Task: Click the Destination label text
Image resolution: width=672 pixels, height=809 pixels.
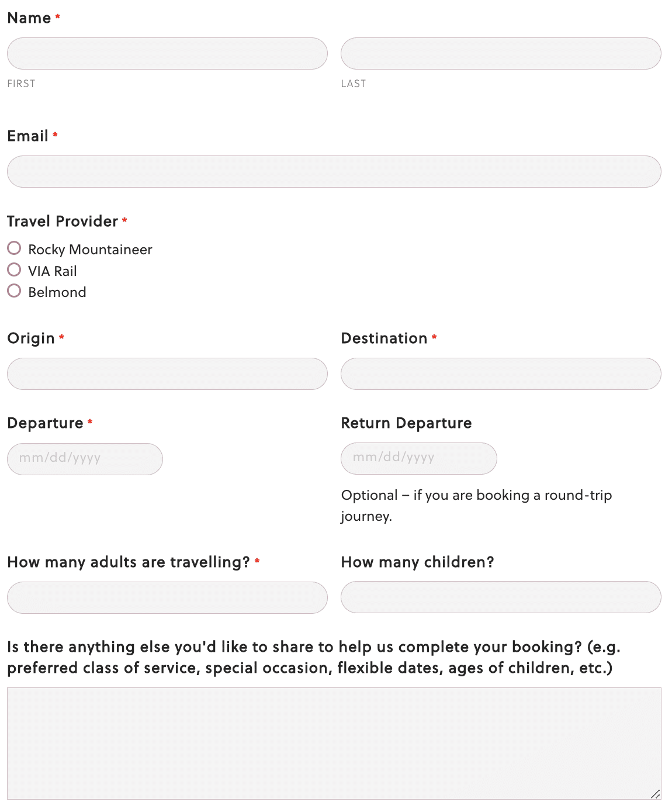Action: coord(384,338)
